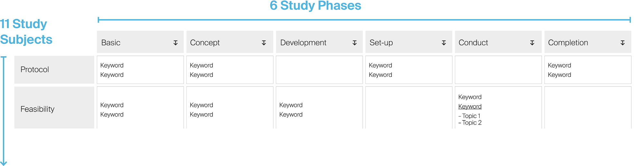The image size is (644, 166).
Task: Open the underlined Keyword link in Conduct
Action: click(x=470, y=106)
